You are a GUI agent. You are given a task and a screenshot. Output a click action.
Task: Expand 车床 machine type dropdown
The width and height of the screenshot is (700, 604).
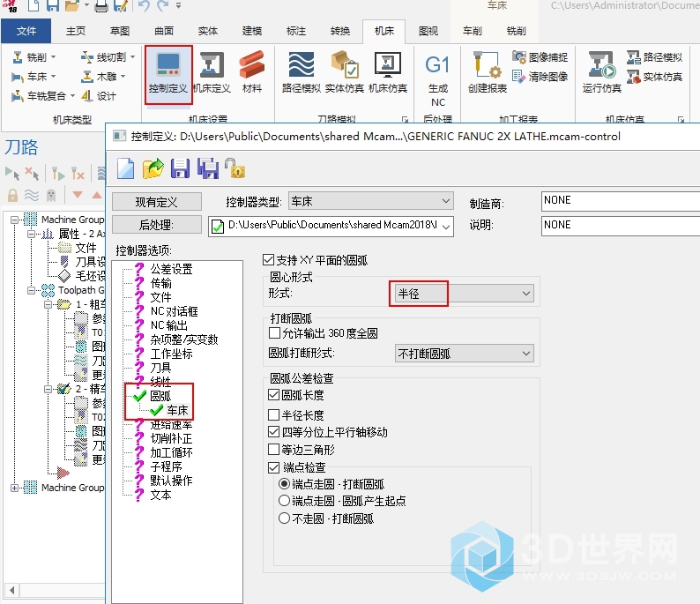(x=54, y=77)
